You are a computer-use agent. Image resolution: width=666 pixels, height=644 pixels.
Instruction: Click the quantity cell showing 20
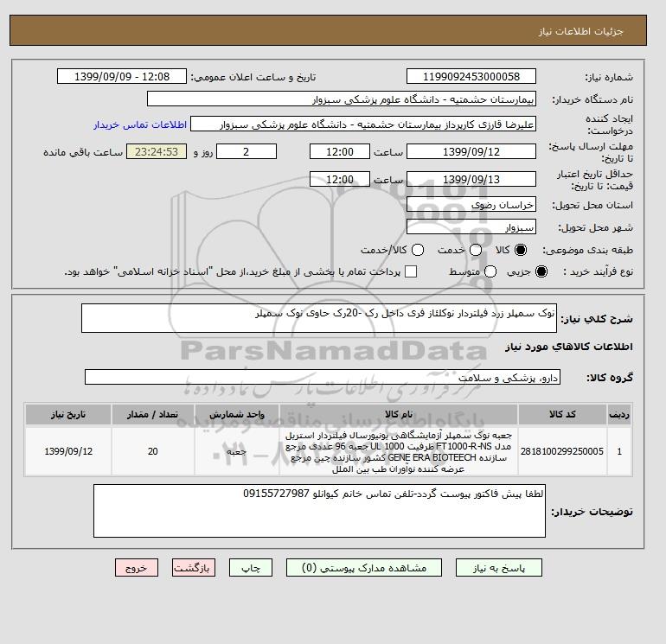(x=153, y=451)
